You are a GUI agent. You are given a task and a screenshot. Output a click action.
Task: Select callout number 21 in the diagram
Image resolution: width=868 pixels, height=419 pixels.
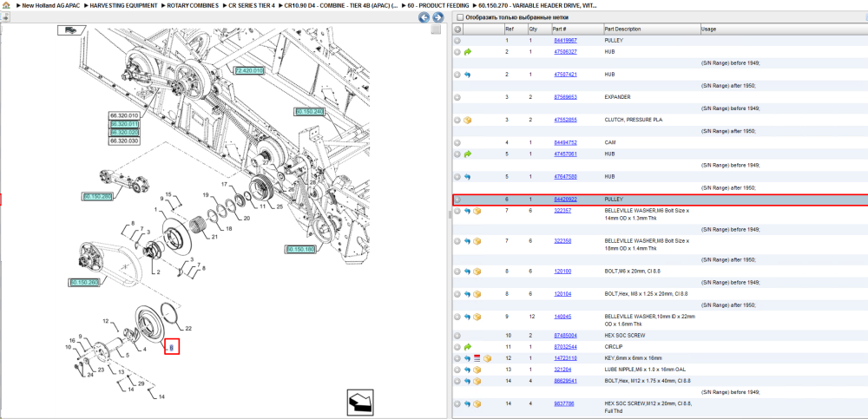click(x=214, y=238)
